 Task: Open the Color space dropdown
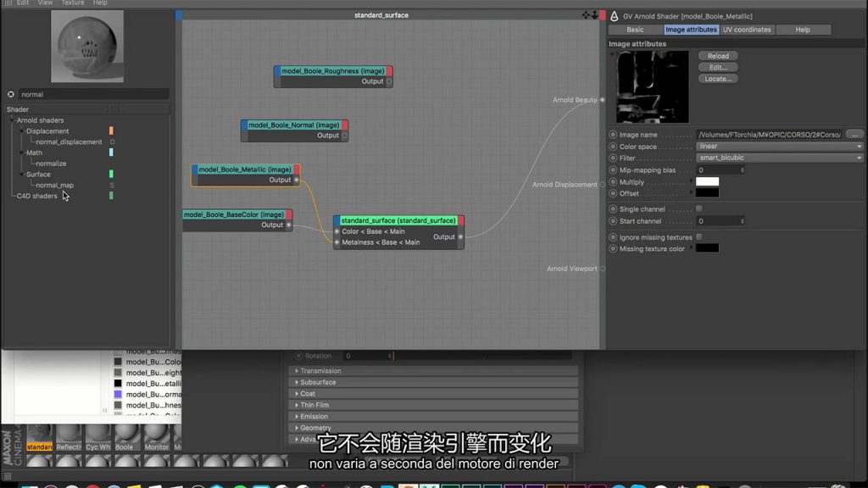coord(780,147)
